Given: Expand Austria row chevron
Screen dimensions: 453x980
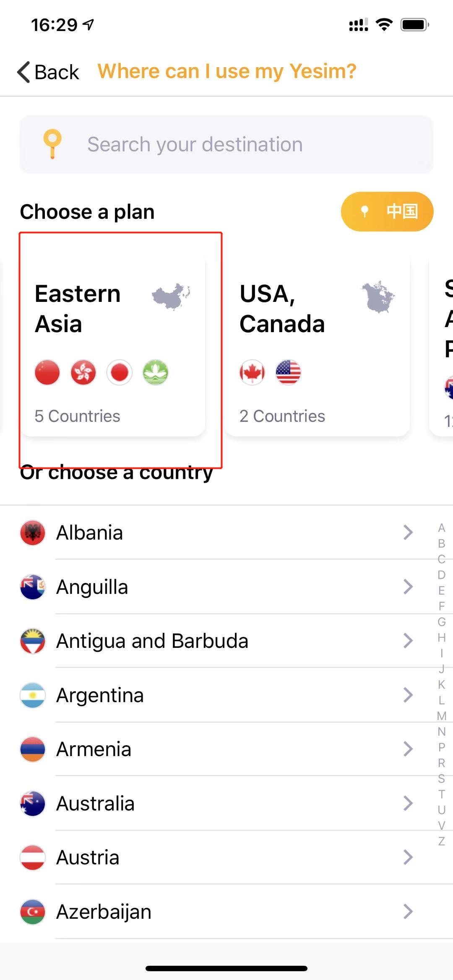Looking at the screenshot, I should click(408, 857).
